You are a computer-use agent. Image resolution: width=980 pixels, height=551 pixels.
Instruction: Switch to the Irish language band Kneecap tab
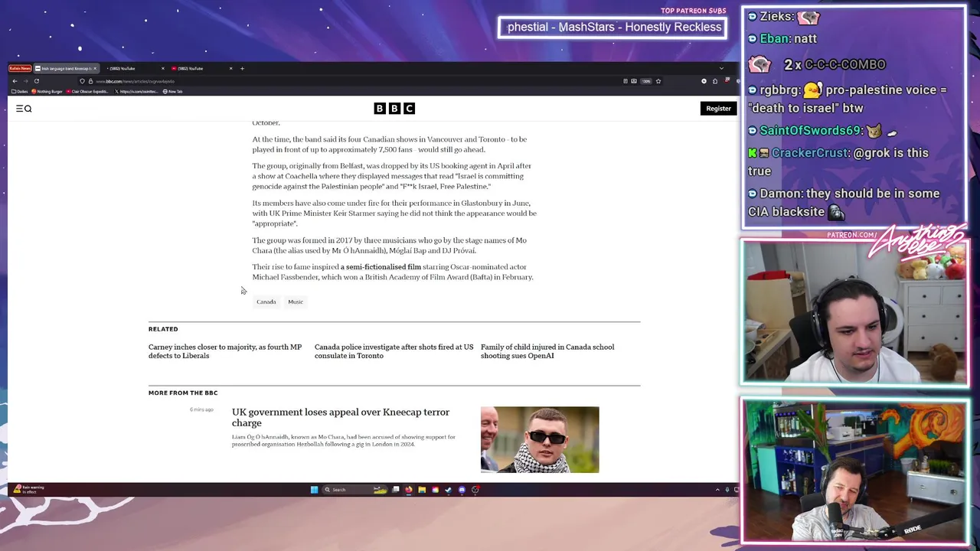point(66,68)
